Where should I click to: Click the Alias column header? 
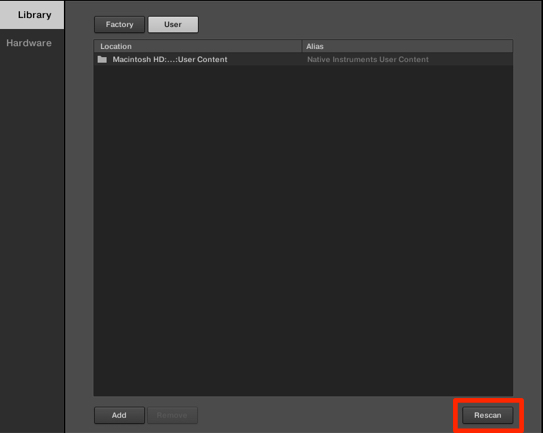click(408, 46)
